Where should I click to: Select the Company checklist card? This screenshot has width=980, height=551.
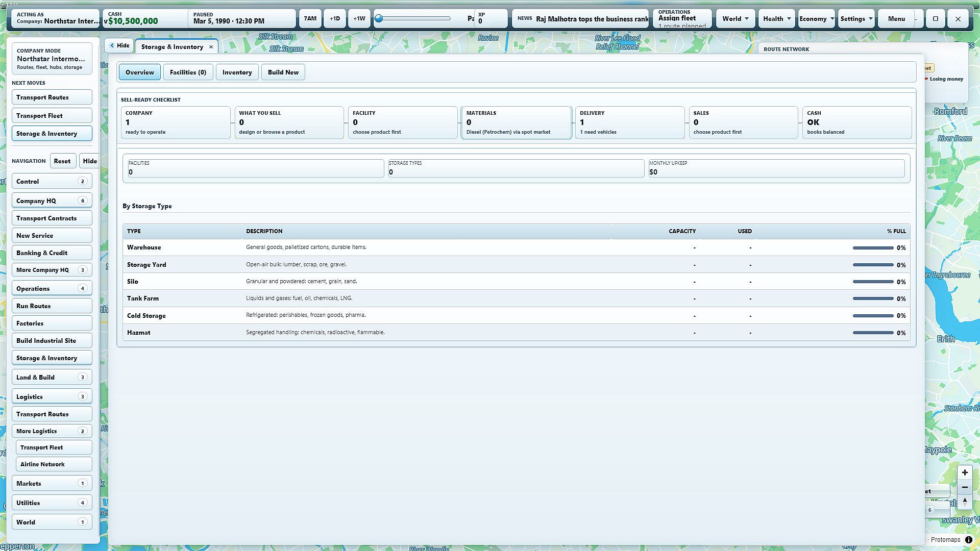pyautogui.click(x=176, y=122)
